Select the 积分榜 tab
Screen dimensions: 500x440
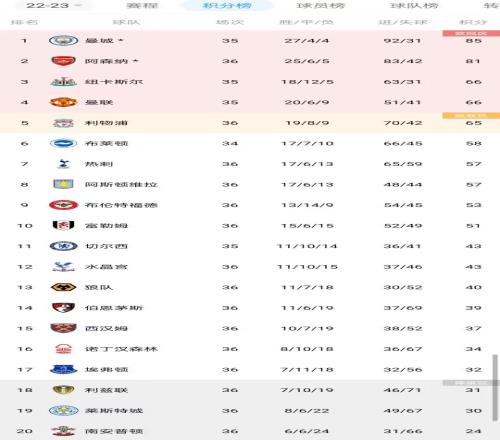pyautogui.click(x=227, y=5)
